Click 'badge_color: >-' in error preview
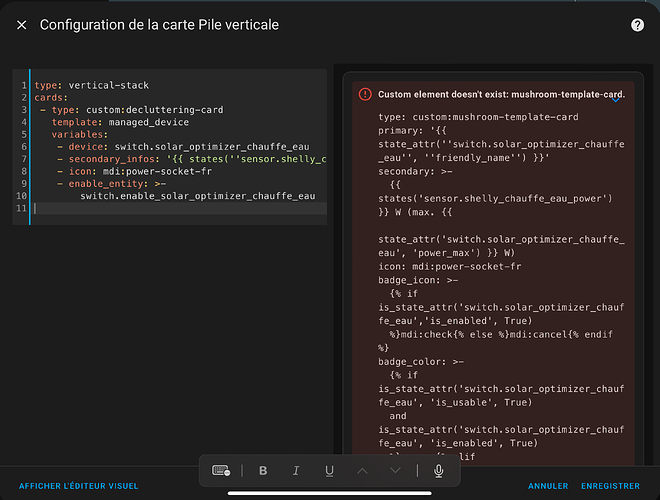The image size is (660, 500). [421, 362]
